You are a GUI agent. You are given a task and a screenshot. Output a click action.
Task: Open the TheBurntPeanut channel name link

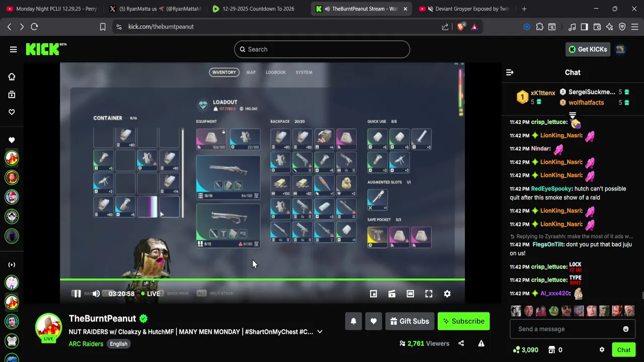102,318
